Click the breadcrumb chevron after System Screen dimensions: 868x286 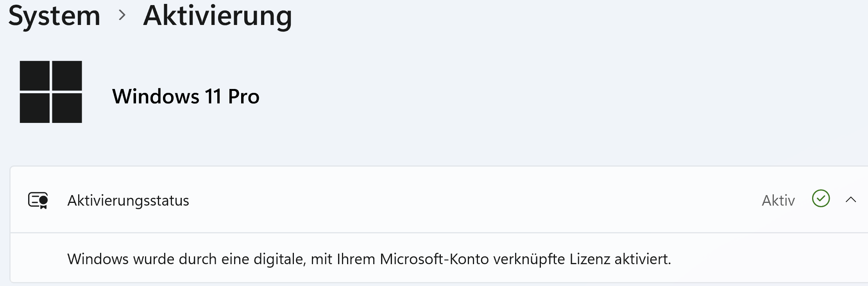(x=122, y=15)
